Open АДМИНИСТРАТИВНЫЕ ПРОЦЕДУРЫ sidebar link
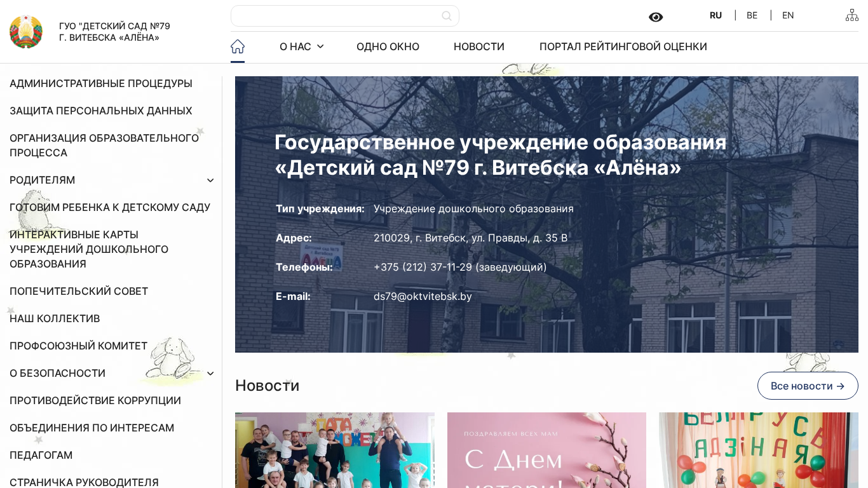The width and height of the screenshot is (868, 488). tap(100, 84)
